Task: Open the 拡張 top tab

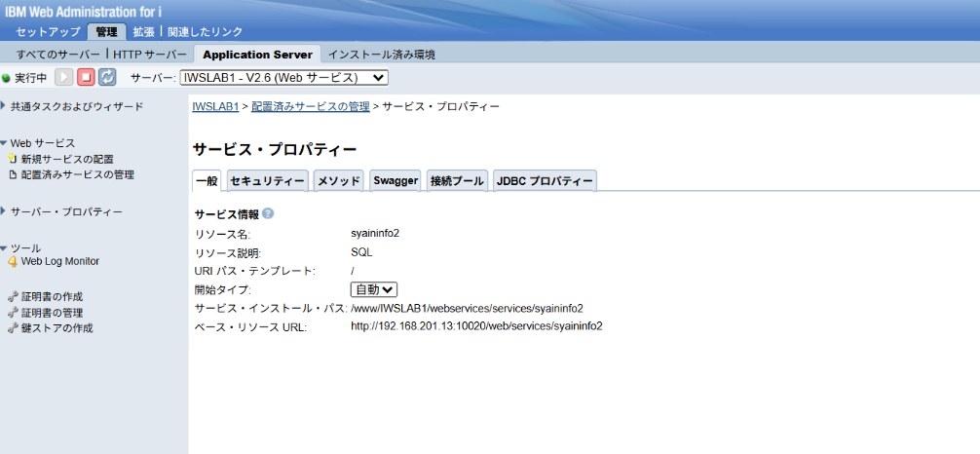Action: [x=144, y=32]
